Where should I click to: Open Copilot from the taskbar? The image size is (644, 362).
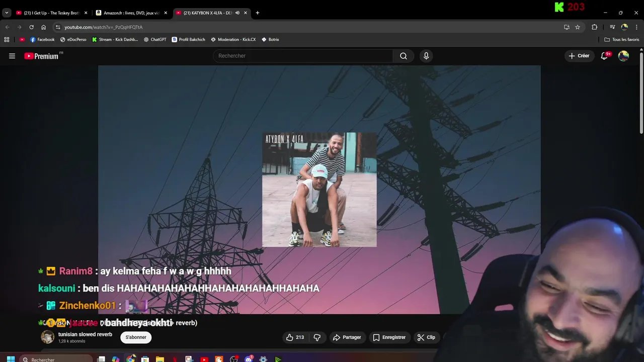tap(116, 359)
